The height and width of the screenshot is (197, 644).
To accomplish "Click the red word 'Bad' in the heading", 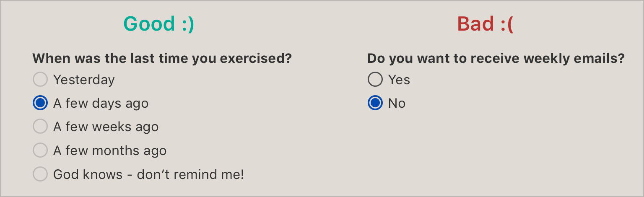I will tap(475, 24).
